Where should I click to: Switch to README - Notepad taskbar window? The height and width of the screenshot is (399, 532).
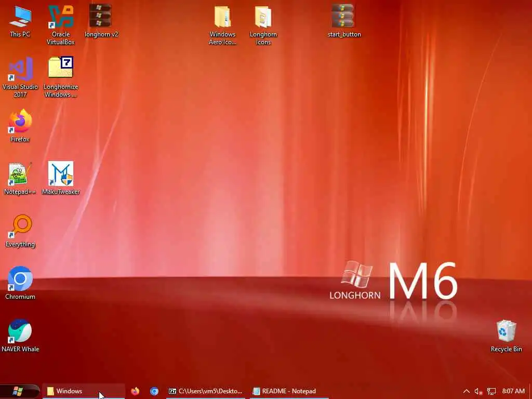(289, 391)
